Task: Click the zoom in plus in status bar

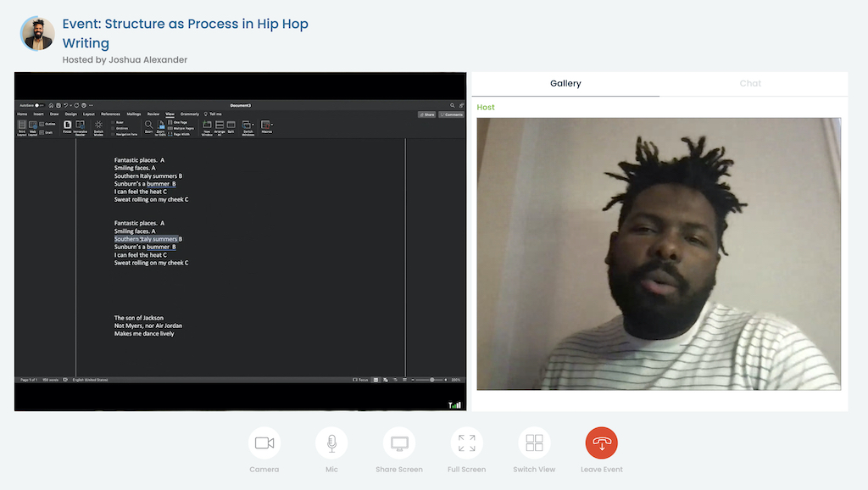Action: point(446,380)
